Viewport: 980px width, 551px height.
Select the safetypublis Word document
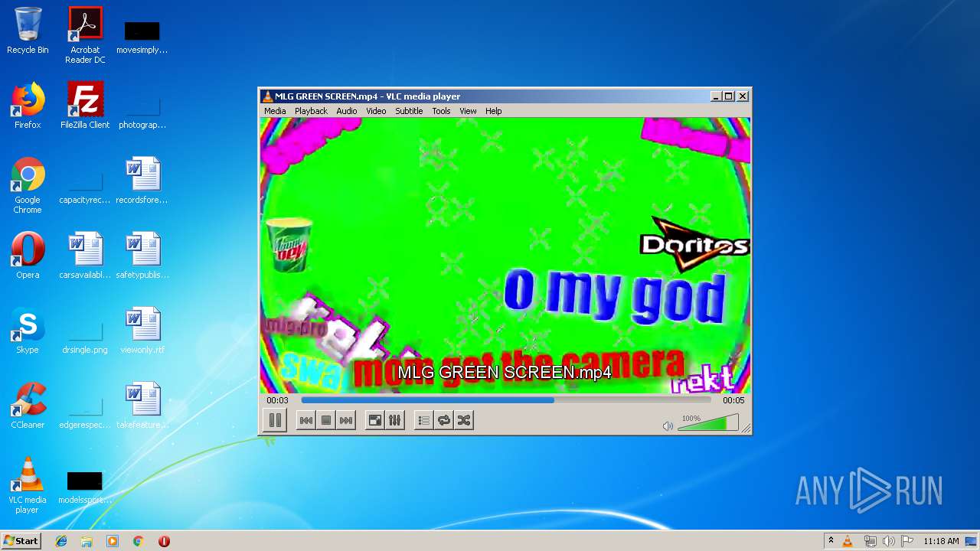coord(142,256)
